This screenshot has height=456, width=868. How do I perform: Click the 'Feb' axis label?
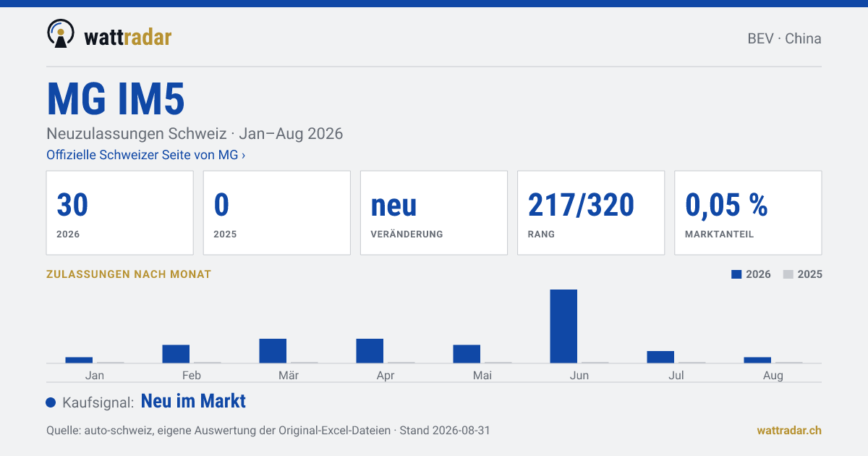pyautogui.click(x=192, y=375)
